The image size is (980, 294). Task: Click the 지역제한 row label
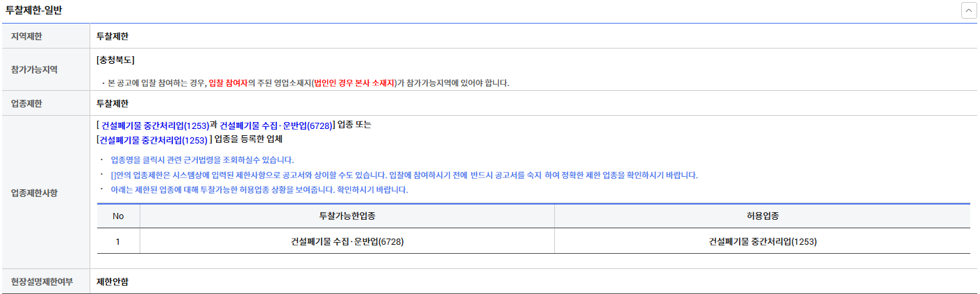coord(27,36)
